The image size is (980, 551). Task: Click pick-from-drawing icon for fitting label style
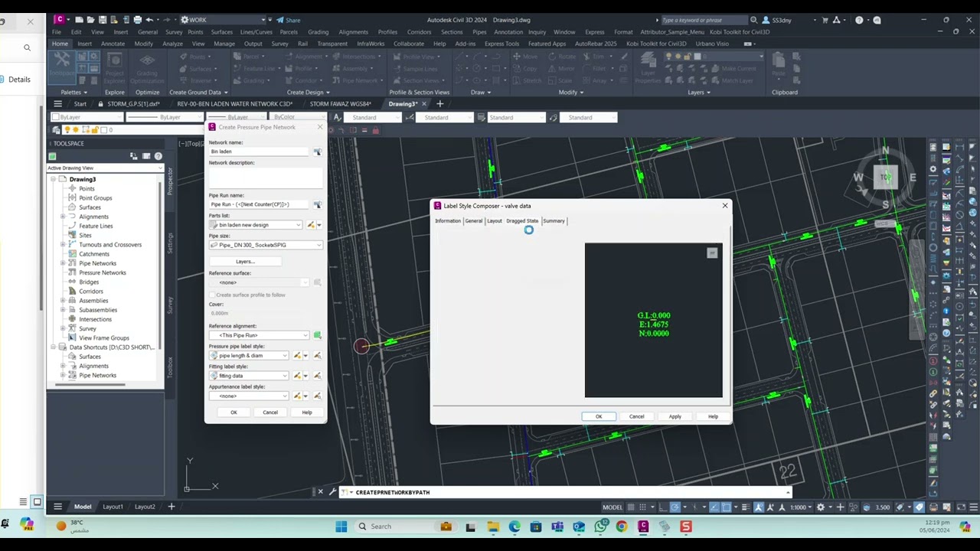point(317,376)
